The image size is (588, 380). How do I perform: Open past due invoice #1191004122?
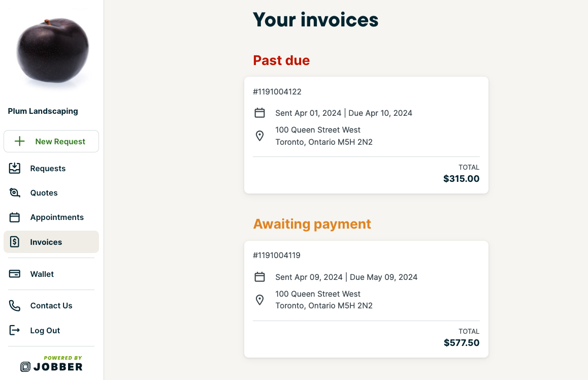tap(366, 135)
